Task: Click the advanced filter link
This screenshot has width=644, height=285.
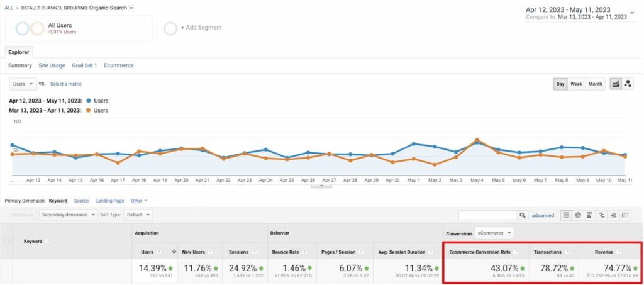Action: (543, 215)
